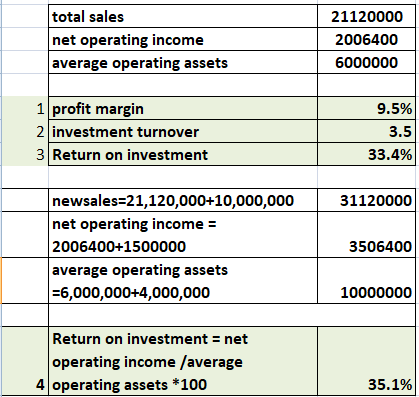Select the cell with value 21120000

(367, 16)
